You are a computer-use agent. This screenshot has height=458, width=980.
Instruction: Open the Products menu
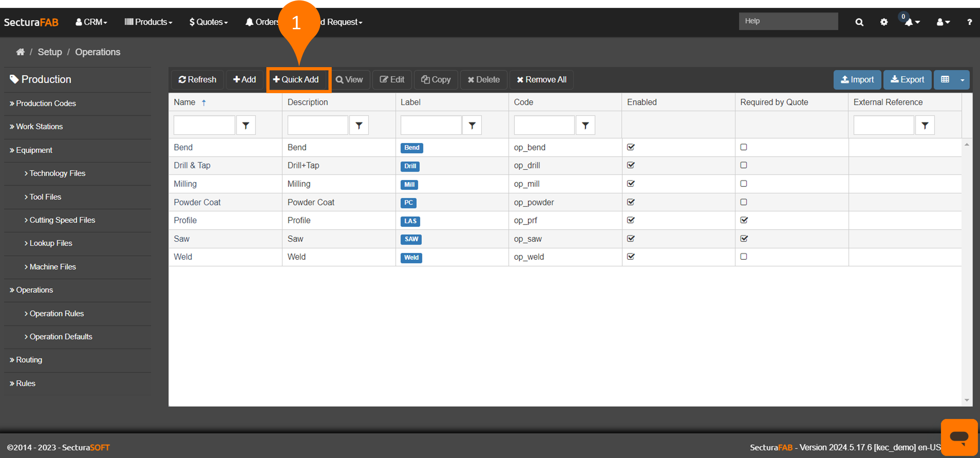click(148, 22)
